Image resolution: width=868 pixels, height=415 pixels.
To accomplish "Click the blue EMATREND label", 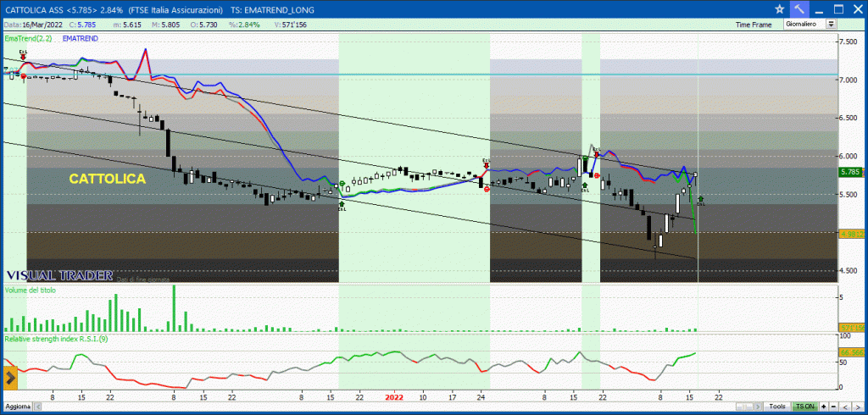I will point(81,38).
